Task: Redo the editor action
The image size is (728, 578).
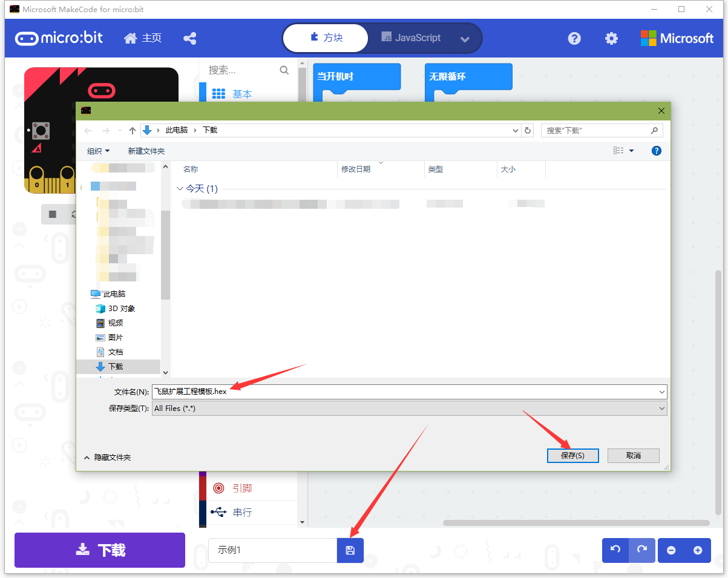Action: point(642,550)
